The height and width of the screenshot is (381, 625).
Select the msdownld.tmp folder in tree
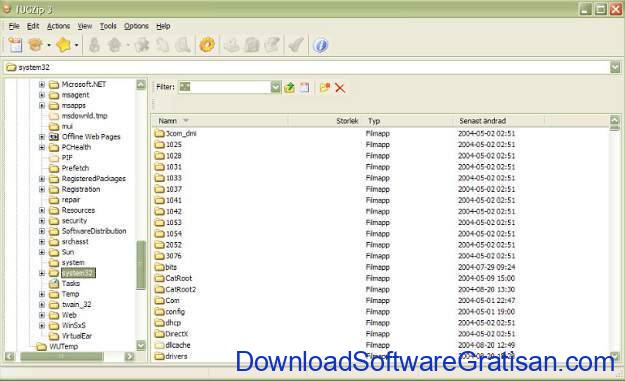tap(85, 116)
